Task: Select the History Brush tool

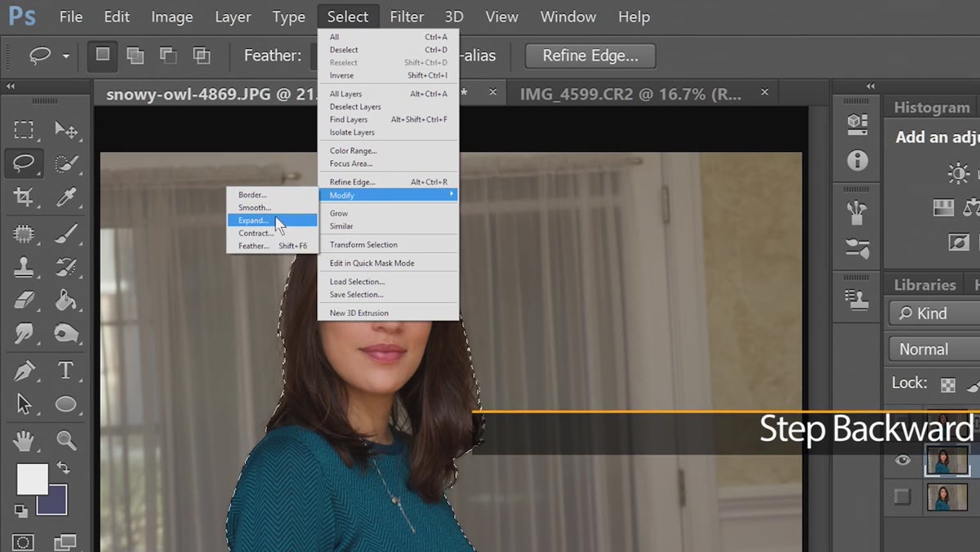Action: coord(66,267)
